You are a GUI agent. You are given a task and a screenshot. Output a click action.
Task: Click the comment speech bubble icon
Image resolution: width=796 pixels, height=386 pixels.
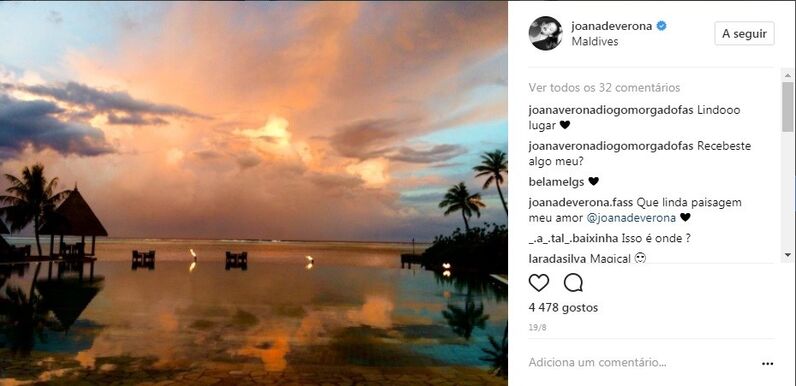[x=573, y=283]
